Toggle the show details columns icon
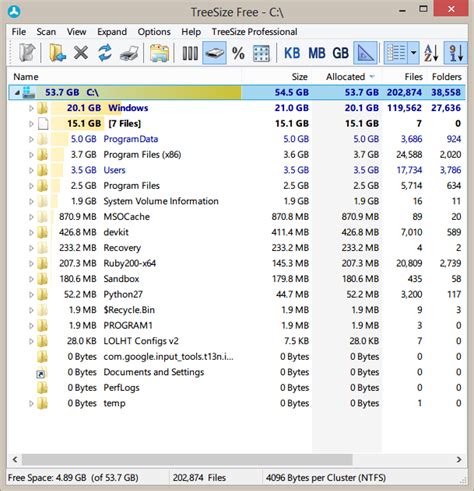 (x=190, y=53)
